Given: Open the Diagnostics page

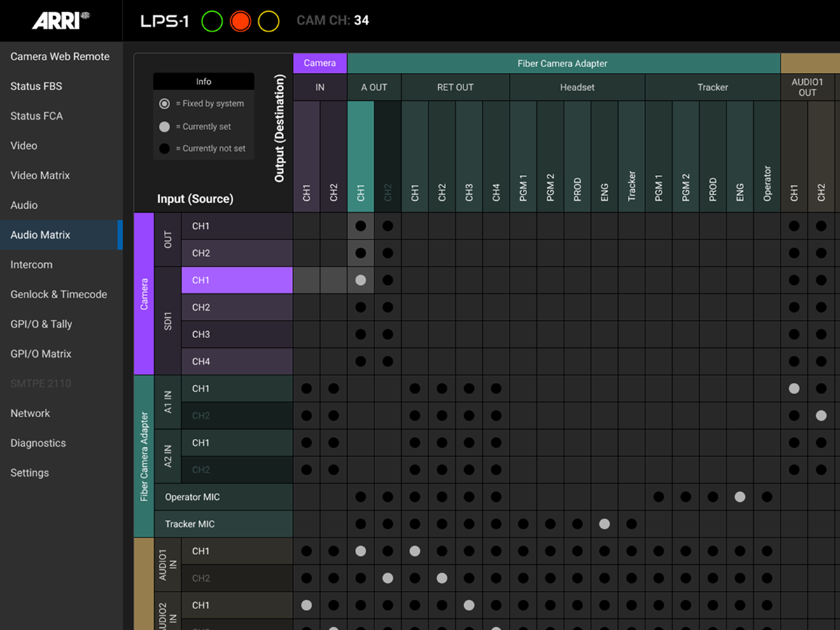Looking at the screenshot, I should click(38, 443).
